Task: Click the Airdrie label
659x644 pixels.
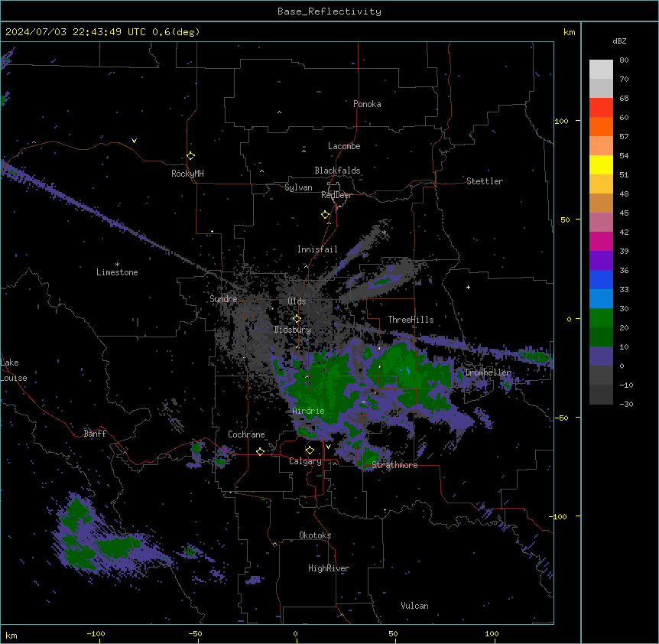Action: point(309,411)
